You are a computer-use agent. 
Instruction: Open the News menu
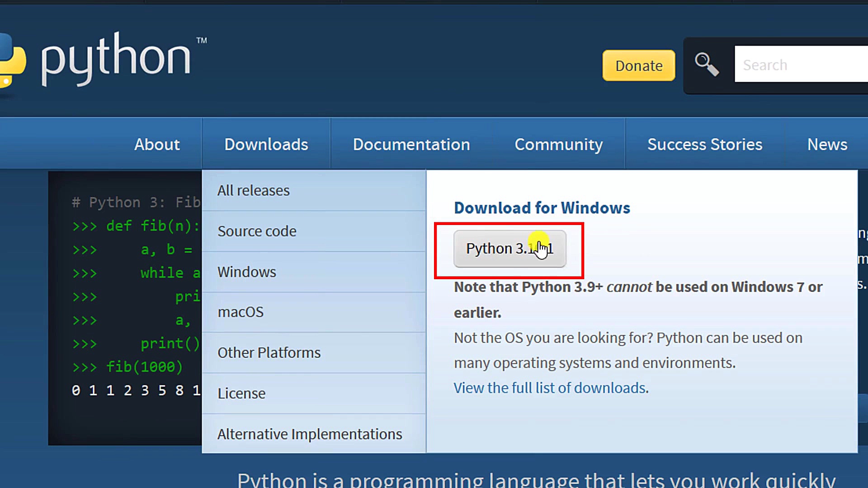tap(827, 144)
